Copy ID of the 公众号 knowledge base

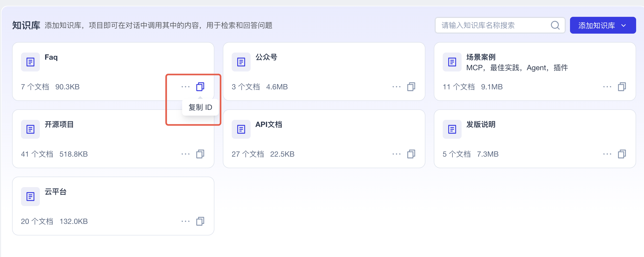411,87
